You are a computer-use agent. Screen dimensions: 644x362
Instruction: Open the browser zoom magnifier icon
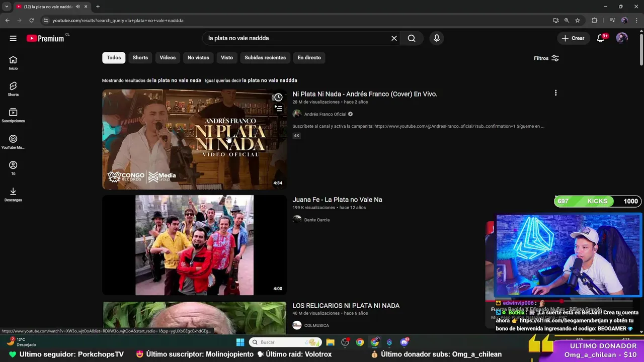[567, 21]
